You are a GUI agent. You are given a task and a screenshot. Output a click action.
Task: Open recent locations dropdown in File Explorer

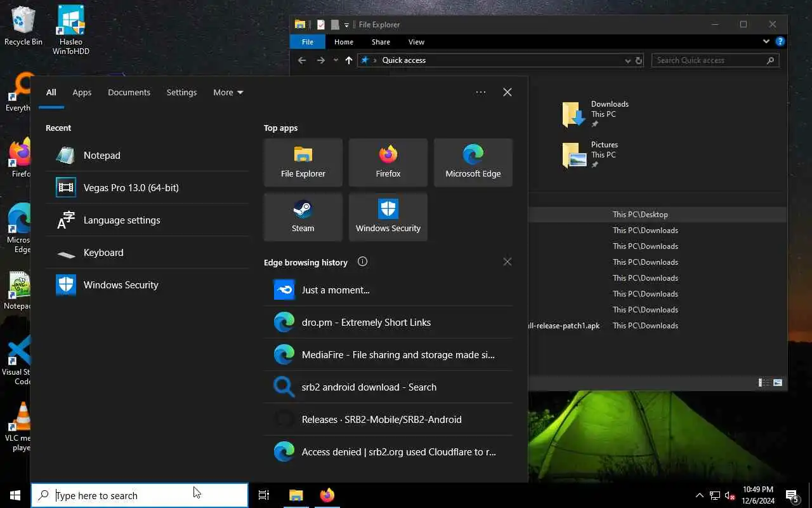[336, 60]
